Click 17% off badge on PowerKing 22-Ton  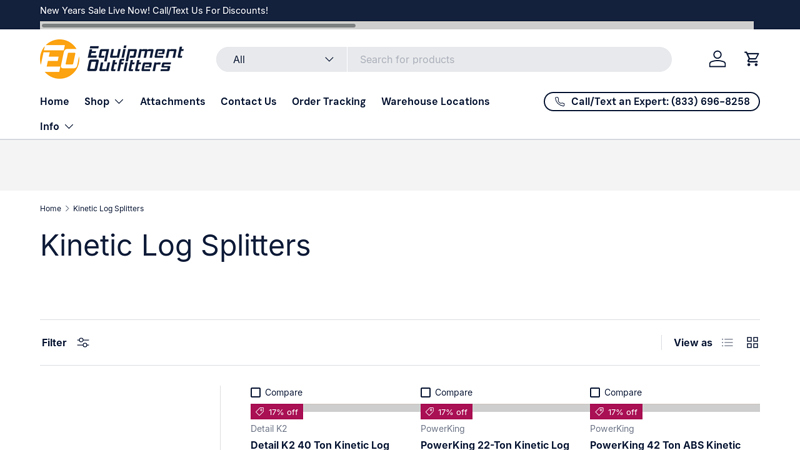(446, 412)
